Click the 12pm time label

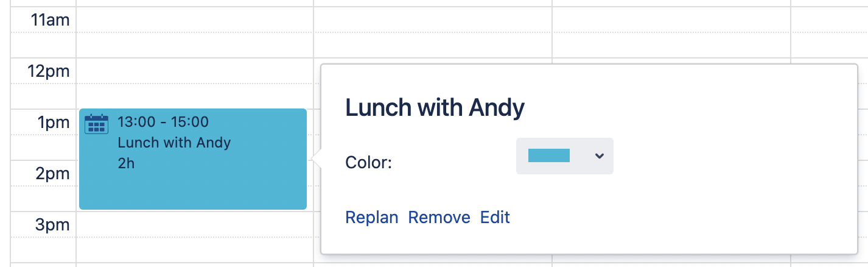pos(49,71)
